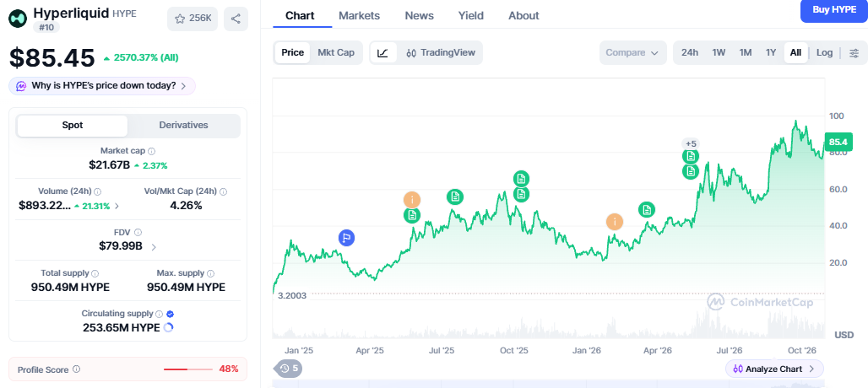Set chart range to 1M
The width and height of the screenshot is (868, 388).
click(745, 53)
